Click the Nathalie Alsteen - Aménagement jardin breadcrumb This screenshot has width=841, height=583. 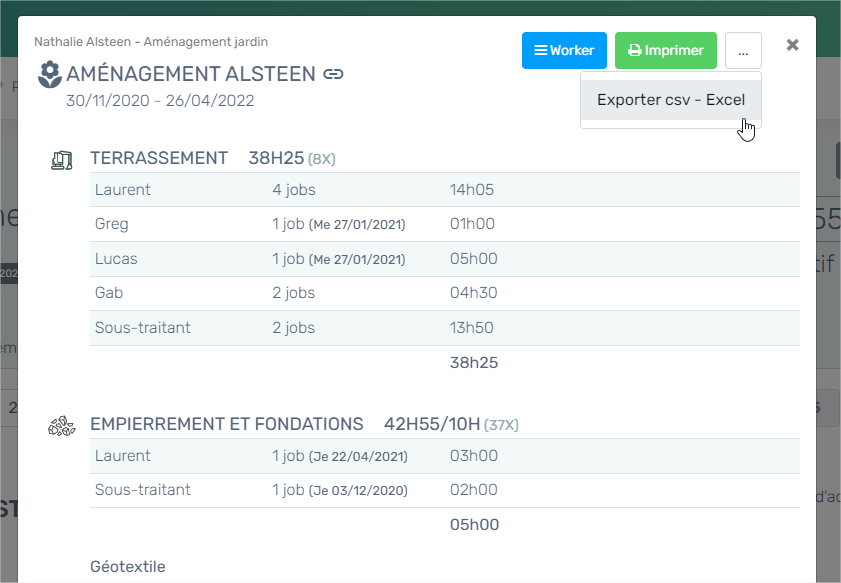pos(151,42)
